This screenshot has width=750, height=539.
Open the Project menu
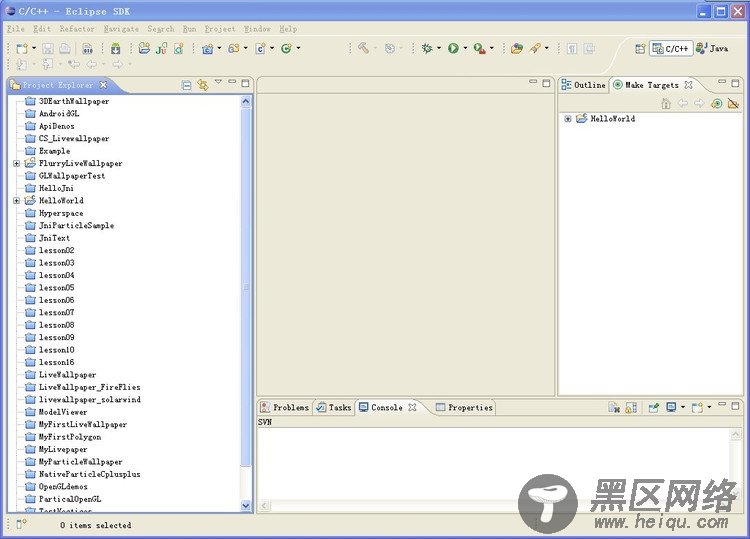click(x=220, y=29)
